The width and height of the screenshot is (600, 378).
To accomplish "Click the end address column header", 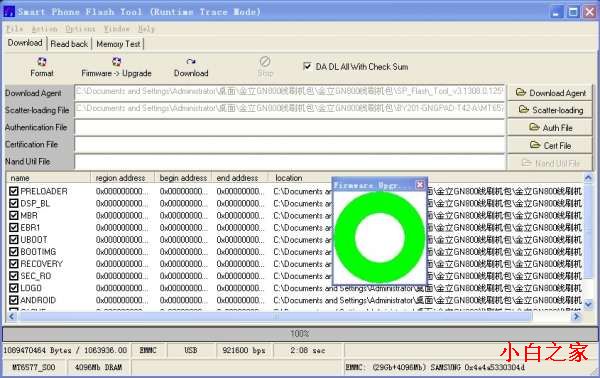I will (240, 178).
